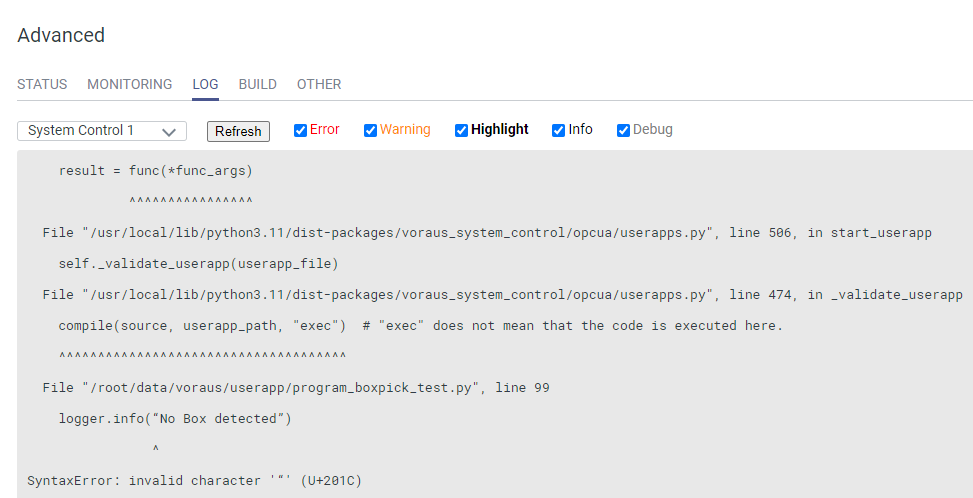This screenshot has height=498, width=973.
Task: Open the OTHER tab
Action: [319, 84]
